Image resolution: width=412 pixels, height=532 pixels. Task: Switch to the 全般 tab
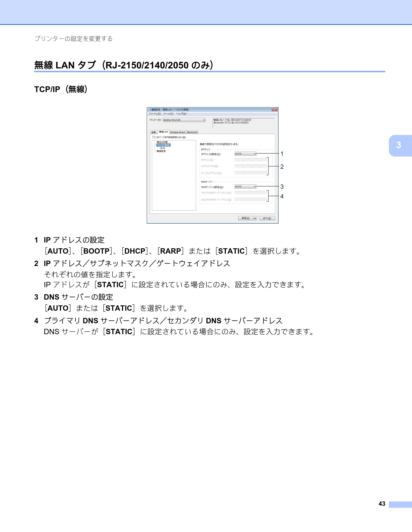154,132
